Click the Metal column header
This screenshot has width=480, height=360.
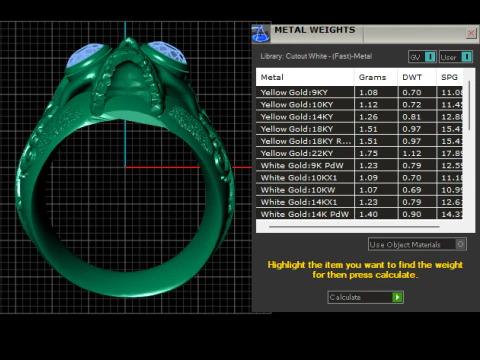point(305,77)
